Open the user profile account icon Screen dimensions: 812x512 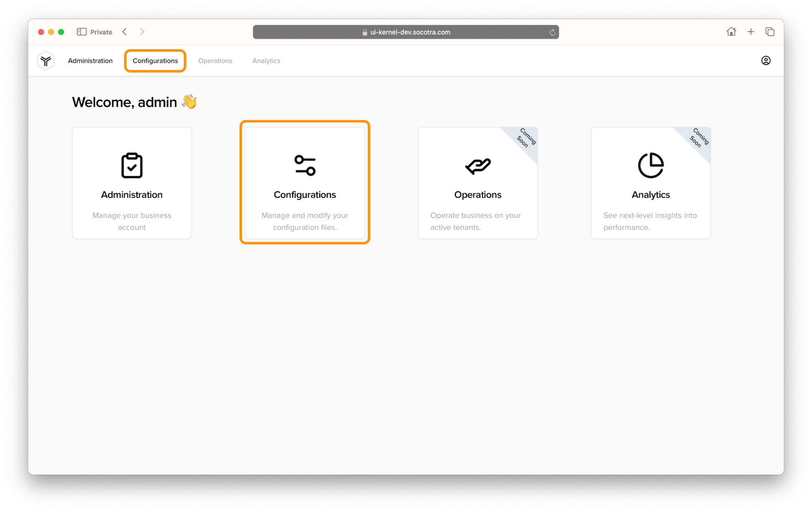[x=765, y=60]
